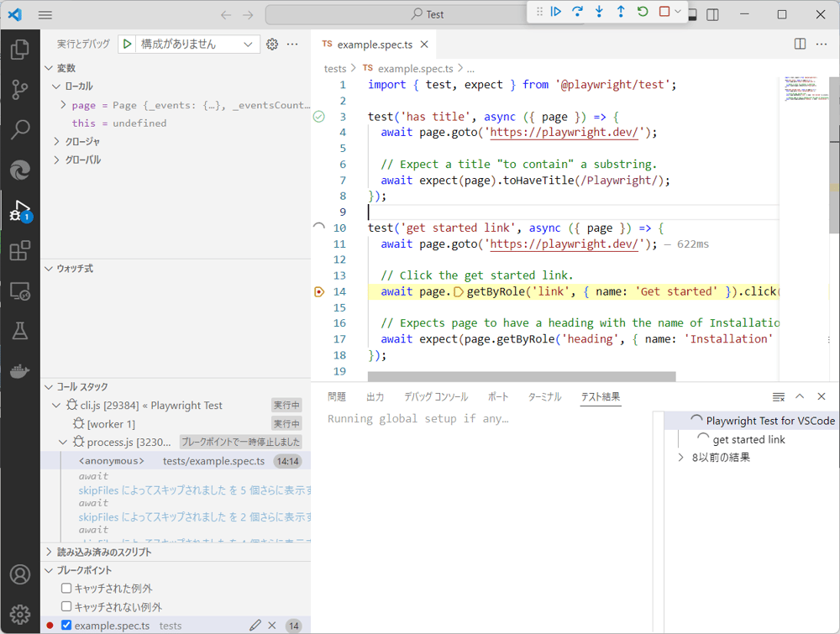This screenshot has width=840, height=634.
Task: Open stop button dropdown arrow
Action: coord(678,12)
